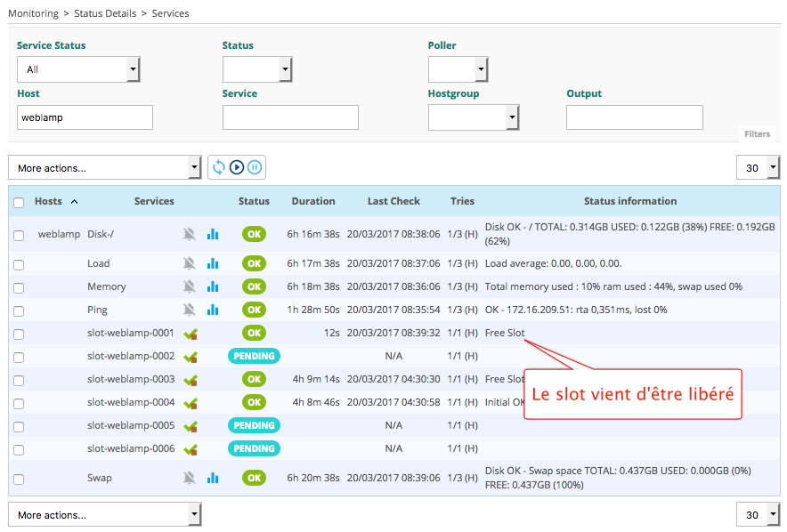Tick the checkbox for the Disk-/ row
The height and width of the screenshot is (532, 787).
pyautogui.click(x=19, y=236)
